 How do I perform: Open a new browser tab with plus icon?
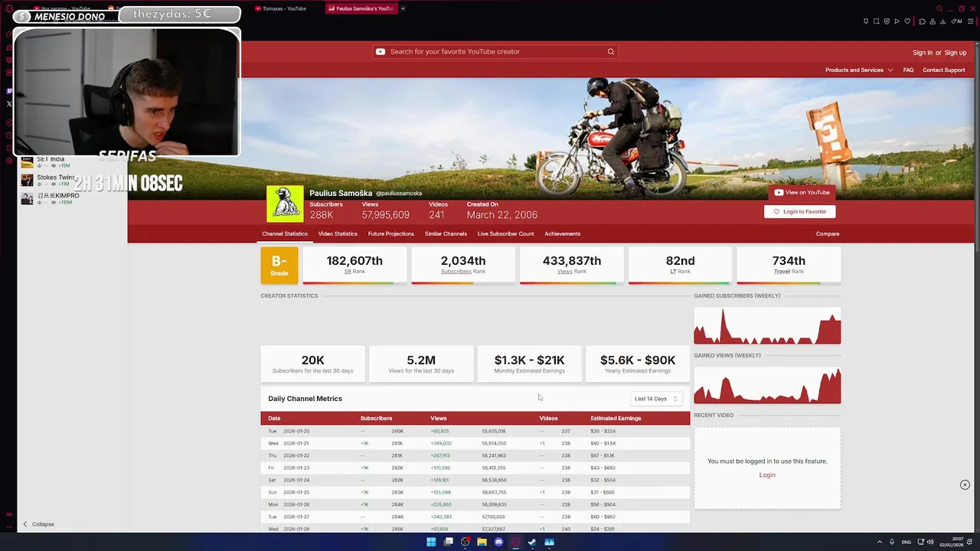pyautogui.click(x=403, y=8)
